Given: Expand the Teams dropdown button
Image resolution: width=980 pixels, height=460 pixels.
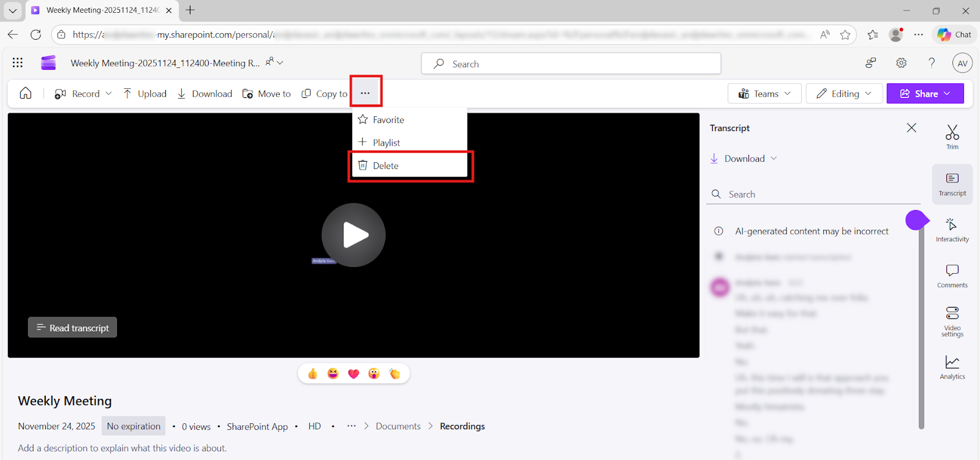Looking at the screenshot, I should click(764, 94).
